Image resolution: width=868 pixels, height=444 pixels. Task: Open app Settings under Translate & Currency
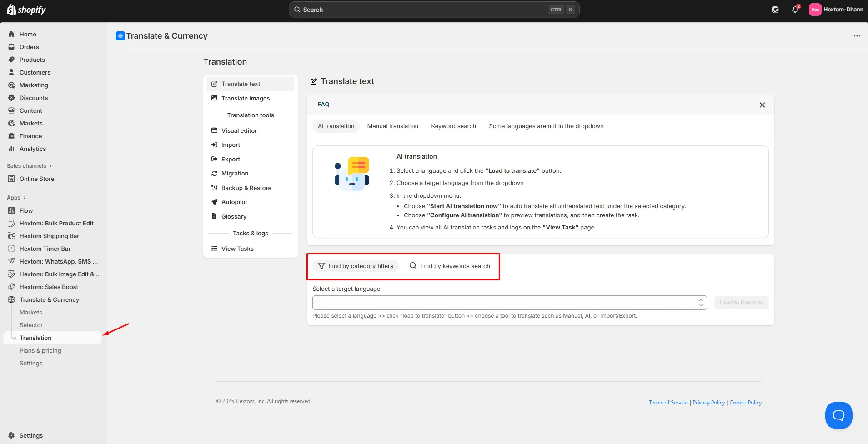(x=31, y=363)
